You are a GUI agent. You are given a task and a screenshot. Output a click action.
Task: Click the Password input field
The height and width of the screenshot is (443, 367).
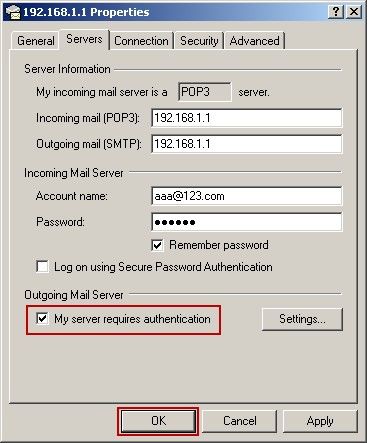tap(247, 222)
